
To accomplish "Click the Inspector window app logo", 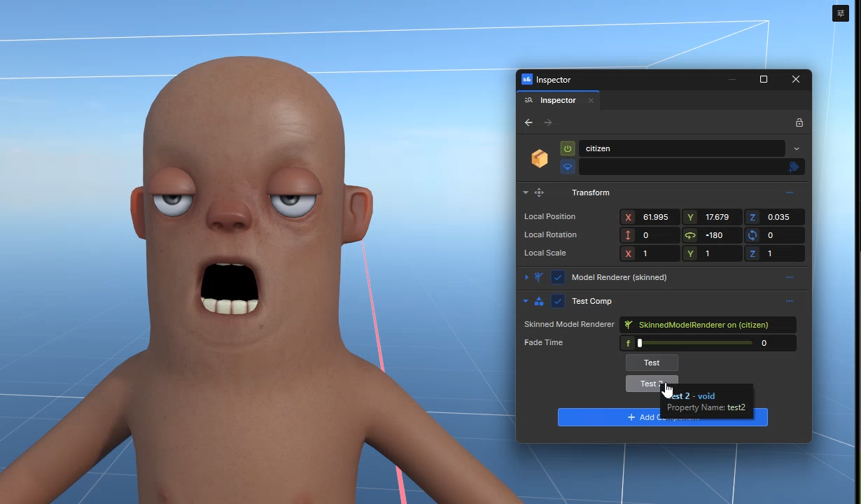I will (x=527, y=80).
